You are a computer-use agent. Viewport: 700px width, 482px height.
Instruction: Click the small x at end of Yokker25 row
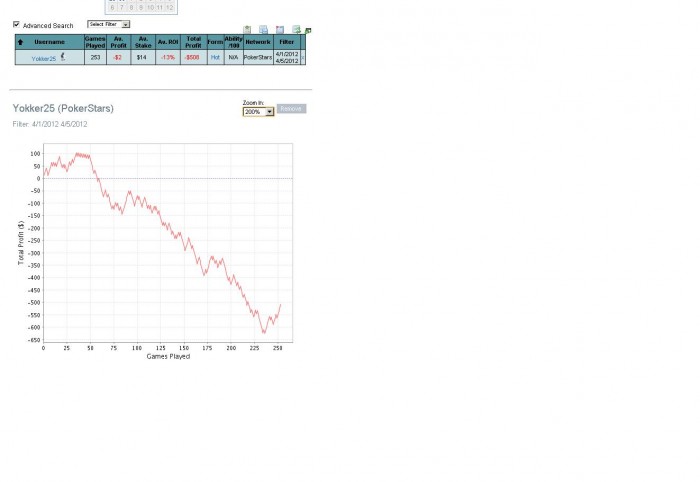(x=303, y=58)
